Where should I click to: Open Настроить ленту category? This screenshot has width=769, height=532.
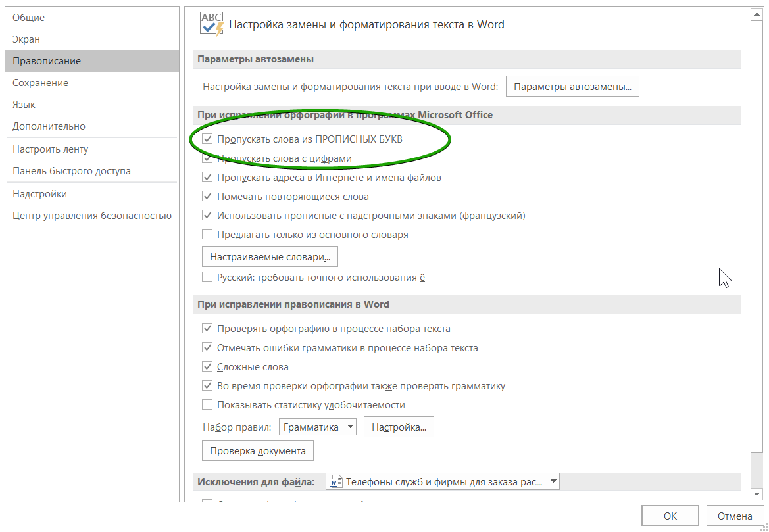(x=91, y=149)
